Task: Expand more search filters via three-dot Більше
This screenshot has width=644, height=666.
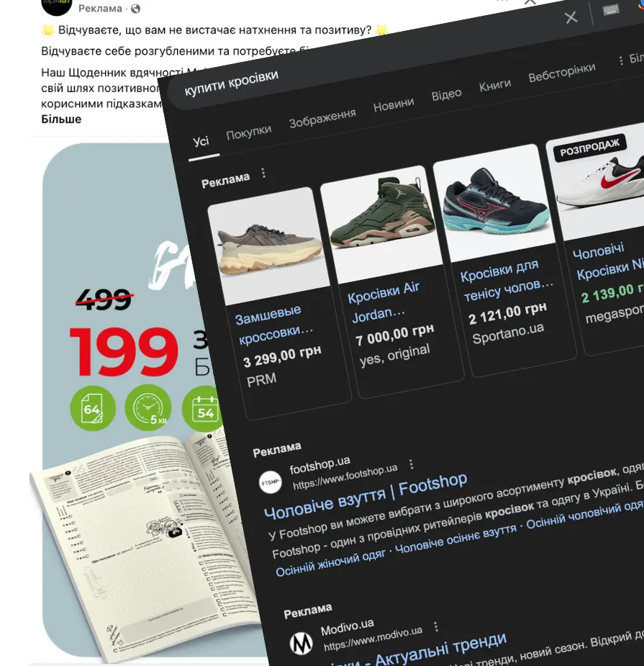Action: (x=631, y=59)
